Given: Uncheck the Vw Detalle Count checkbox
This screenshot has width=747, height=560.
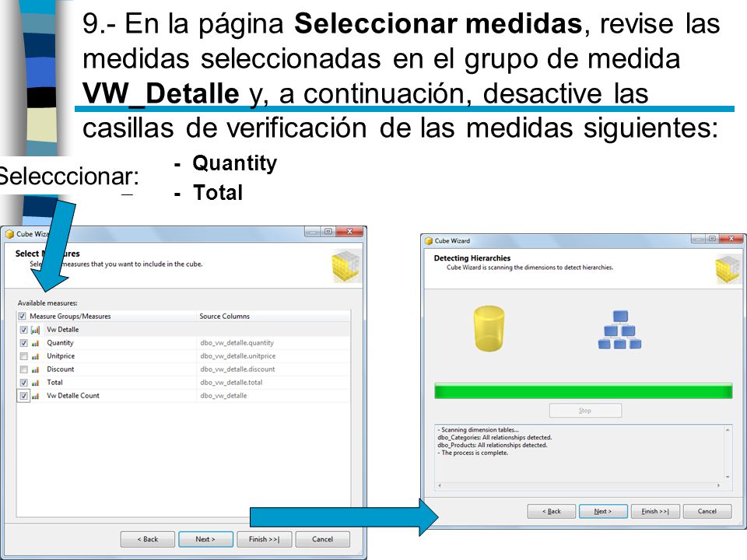Looking at the screenshot, I should [x=24, y=396].
